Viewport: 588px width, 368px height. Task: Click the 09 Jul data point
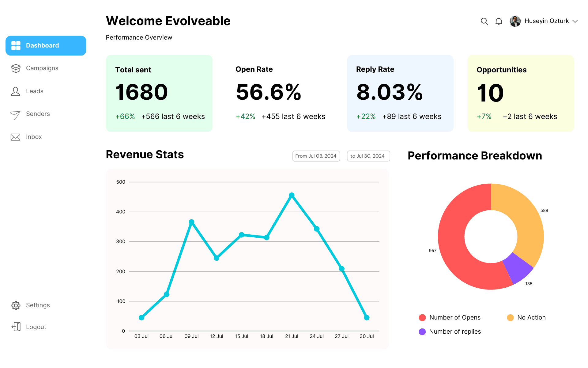(x=191, y=222)
